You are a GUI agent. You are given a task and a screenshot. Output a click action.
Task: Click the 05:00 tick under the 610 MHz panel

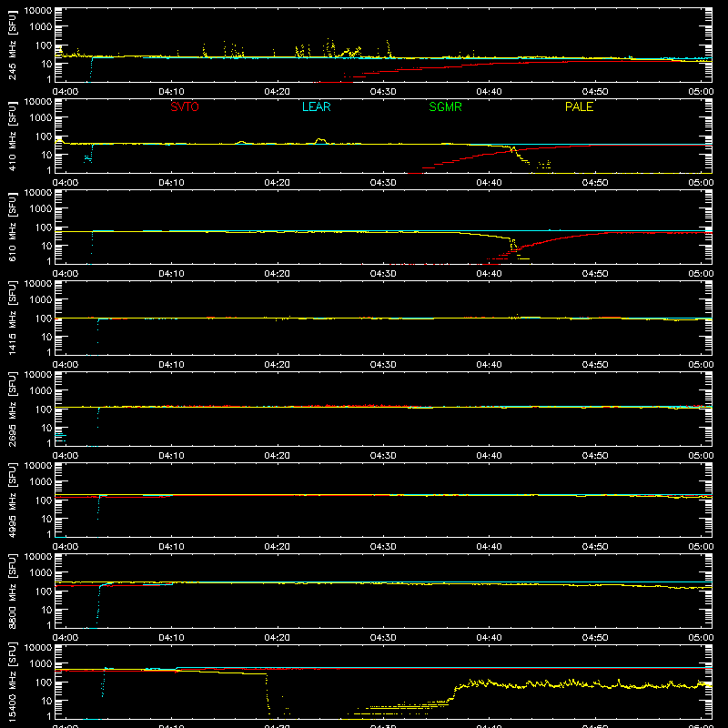(701, 274)
